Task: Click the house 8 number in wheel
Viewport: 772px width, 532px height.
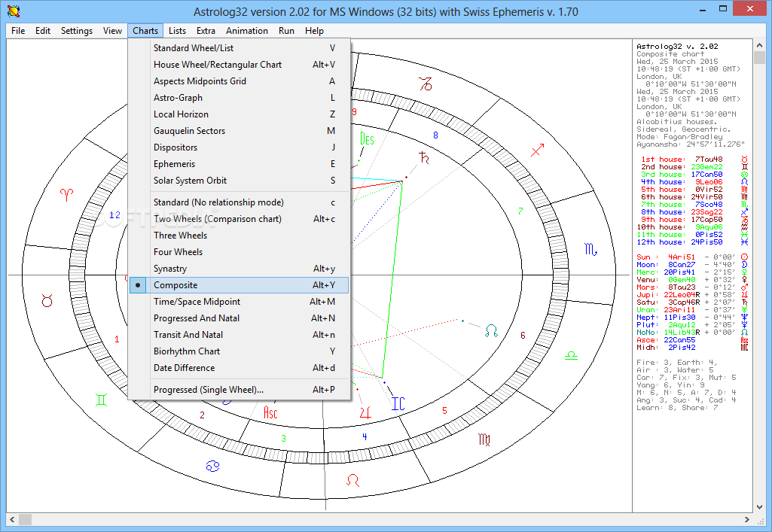Action: [435, 135]
